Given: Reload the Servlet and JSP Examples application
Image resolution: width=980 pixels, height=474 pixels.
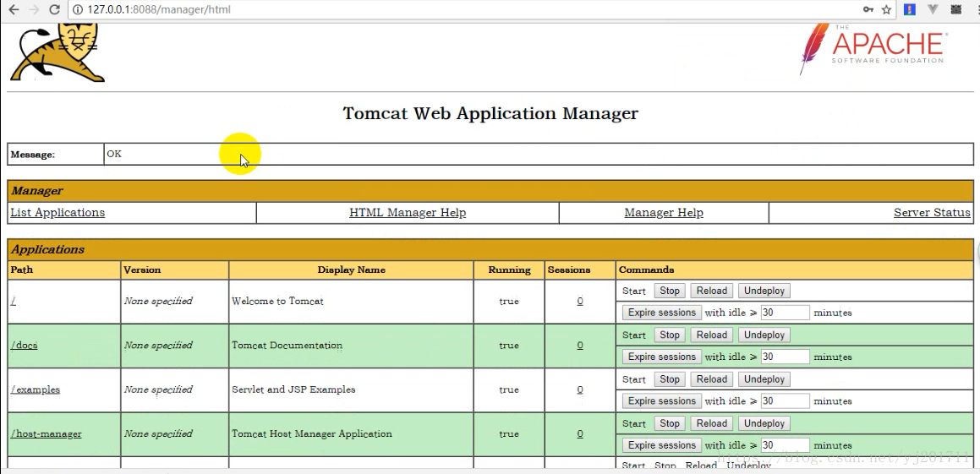Looking at the screenshot, I should (x=712, y=379).
